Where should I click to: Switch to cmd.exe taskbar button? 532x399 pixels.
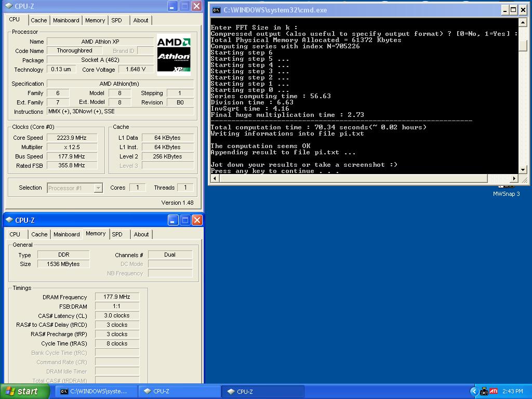tap(97, 392)
